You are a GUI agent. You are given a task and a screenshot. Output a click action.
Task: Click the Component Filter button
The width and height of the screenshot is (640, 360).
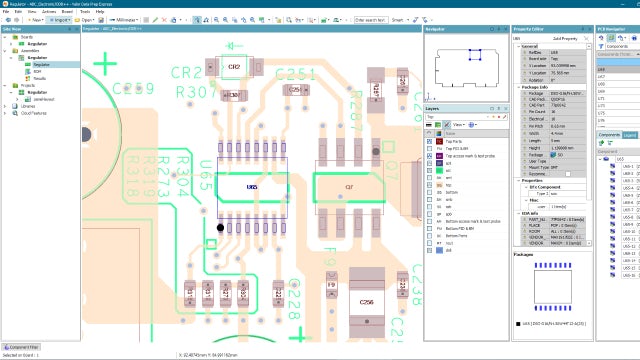point(21,347)
